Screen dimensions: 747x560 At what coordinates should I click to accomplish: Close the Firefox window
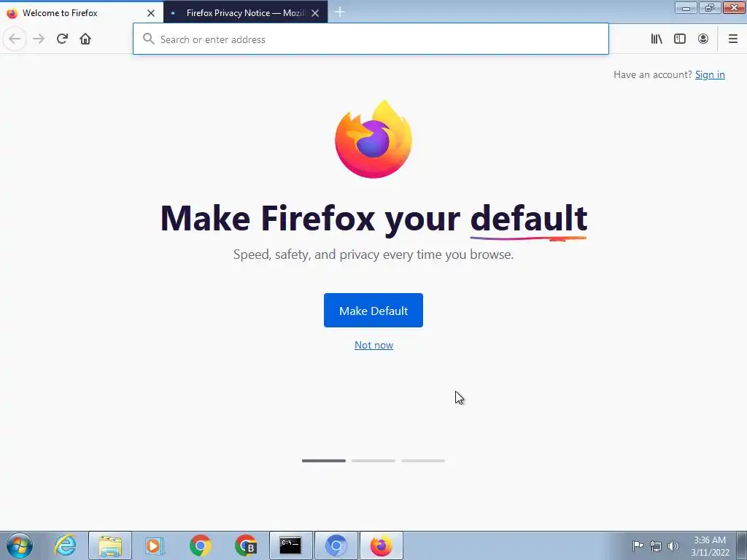(734, 8)
